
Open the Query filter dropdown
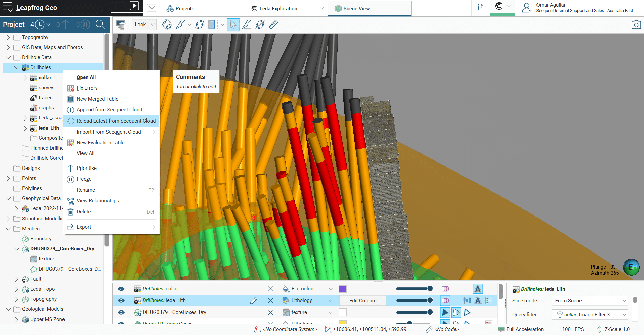(x=590, y=315)
